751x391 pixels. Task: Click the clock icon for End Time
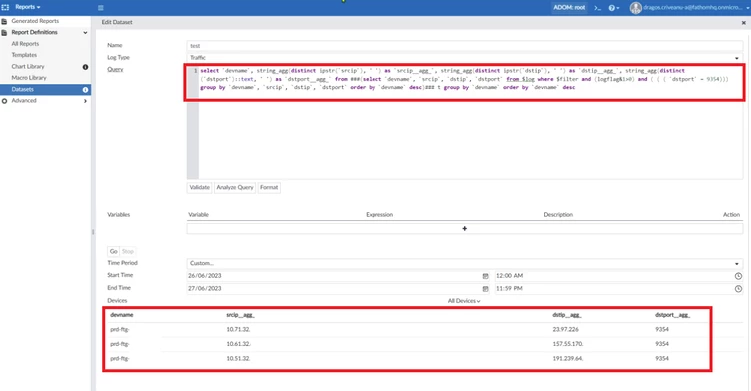click(738, 289)
